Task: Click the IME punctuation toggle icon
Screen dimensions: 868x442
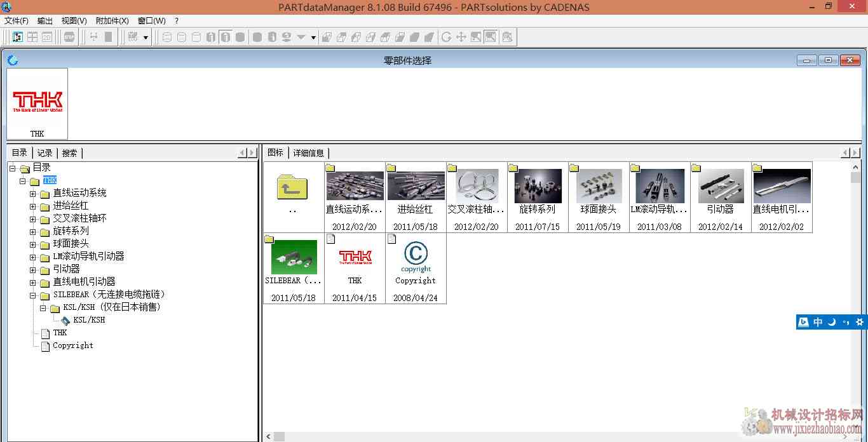Action: 846,322
